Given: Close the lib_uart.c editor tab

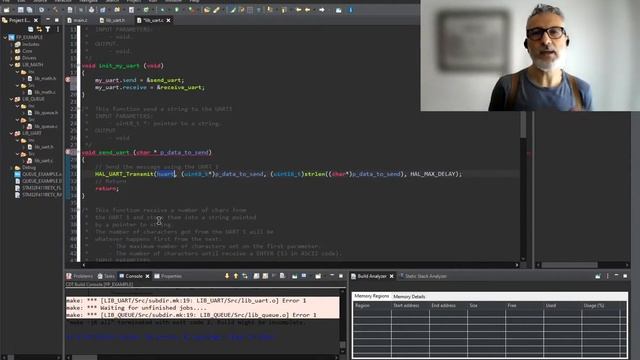Looking at the screenshot, I should [x=168, y=20].
